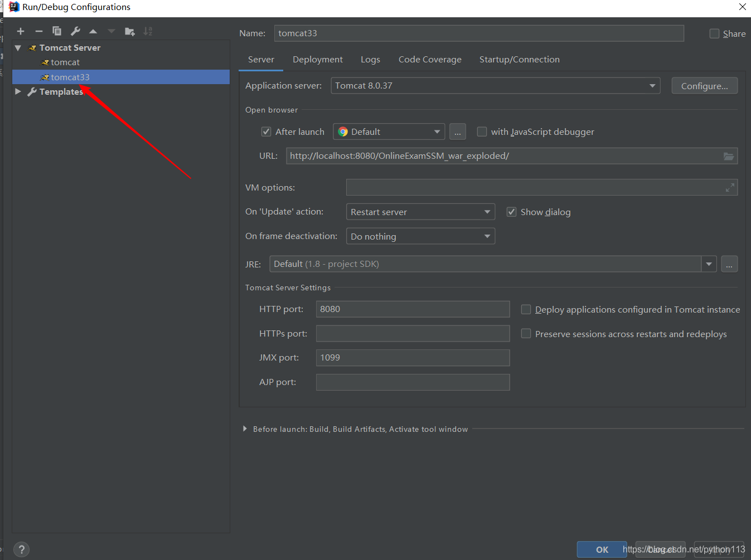Browse for URL using the folder icon
Viewport: 751px width, 560px height.
pyautogui.click(x=729, y=156)
